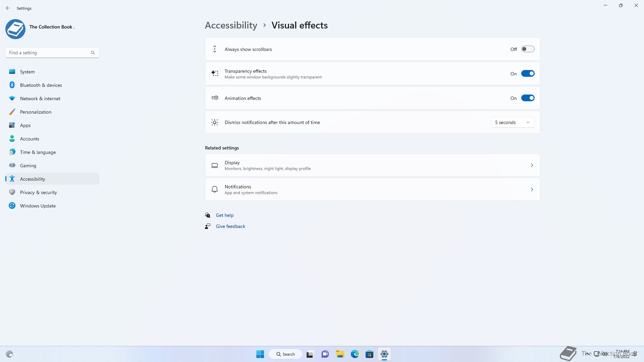This screenshot has height=362, width=644.
Task: Turn off Animation effects switch
Action: [528, 98]
